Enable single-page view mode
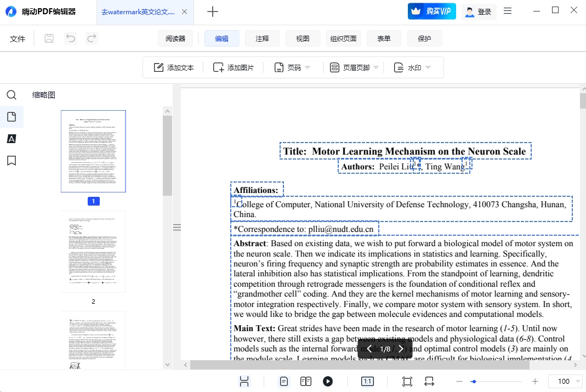This screenshot has width=586, height=392. coord(283,380)
